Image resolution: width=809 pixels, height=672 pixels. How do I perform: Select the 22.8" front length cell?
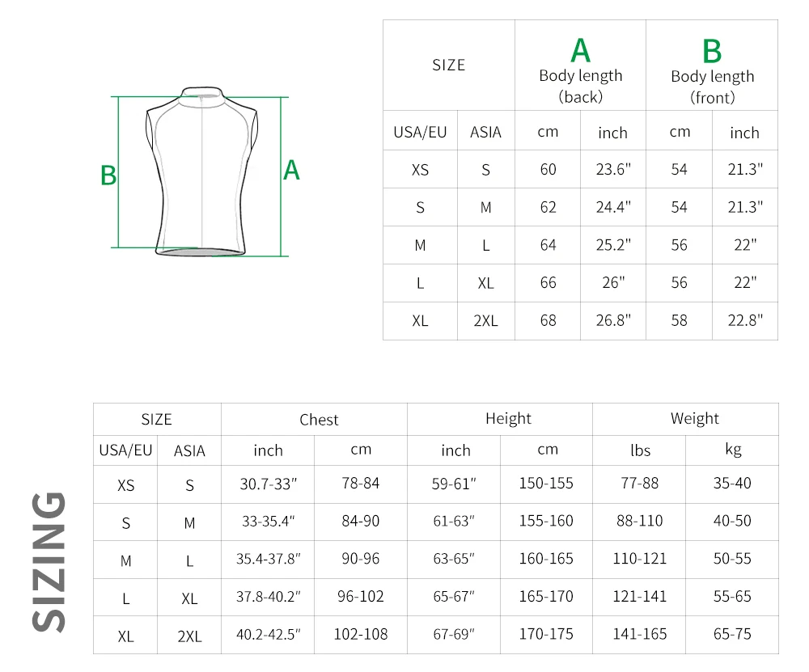pos(745,320)
